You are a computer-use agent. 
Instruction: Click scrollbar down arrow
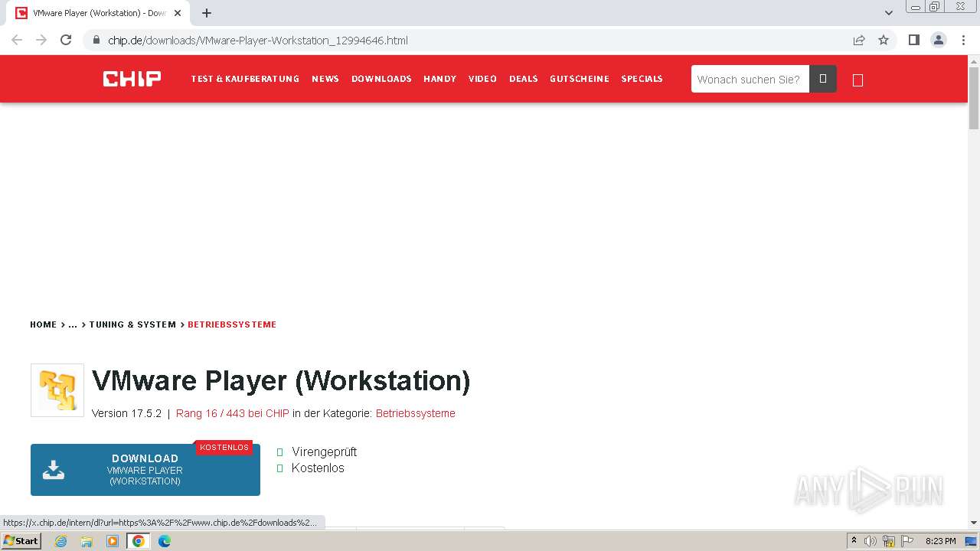click(974, 522)
